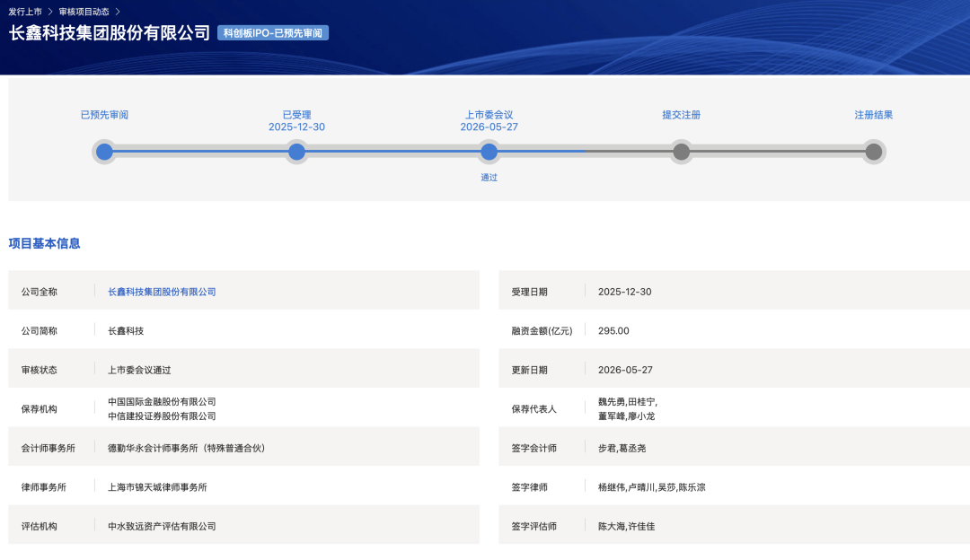Click the 项目基本信息 section heading
This screenshot has width=970, height=560.
pyautogui.click(x=45, y=243)
